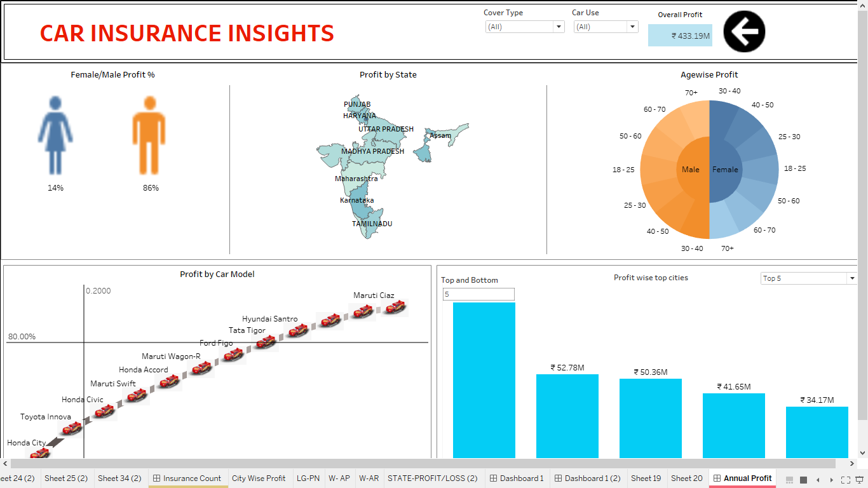The image size is (868, 488).
Task: Click the Maruti Wagon-R car marker
Action: pyautogui.click(x=201, y=368)
